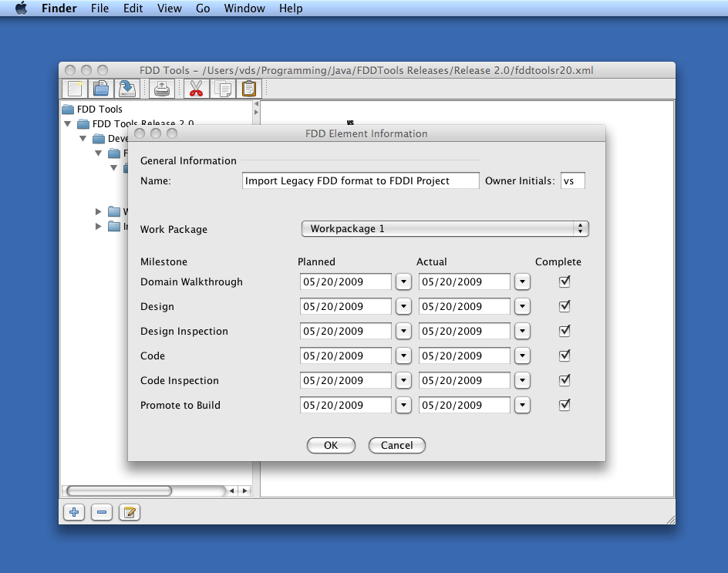Image resolution: width=728 pixels, height=573 pixels.
Task: Click the Save toolbar icon
Action: (126, 89)
